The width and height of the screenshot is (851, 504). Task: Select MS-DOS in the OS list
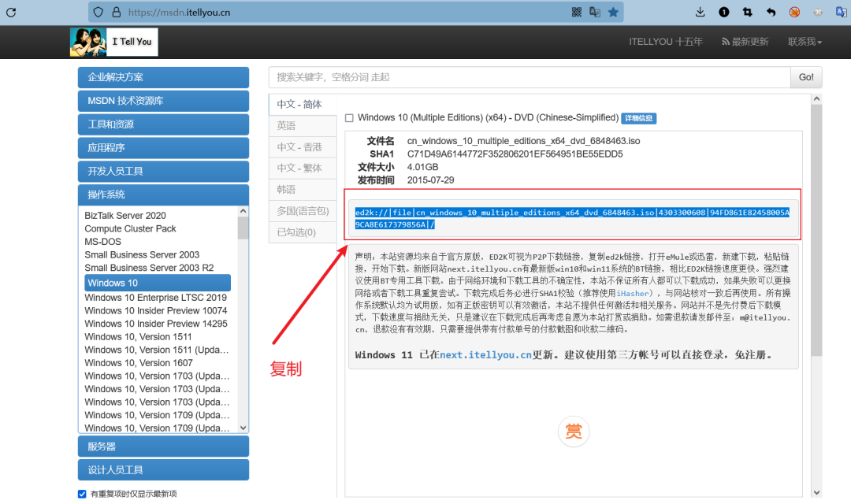point(103,242)
